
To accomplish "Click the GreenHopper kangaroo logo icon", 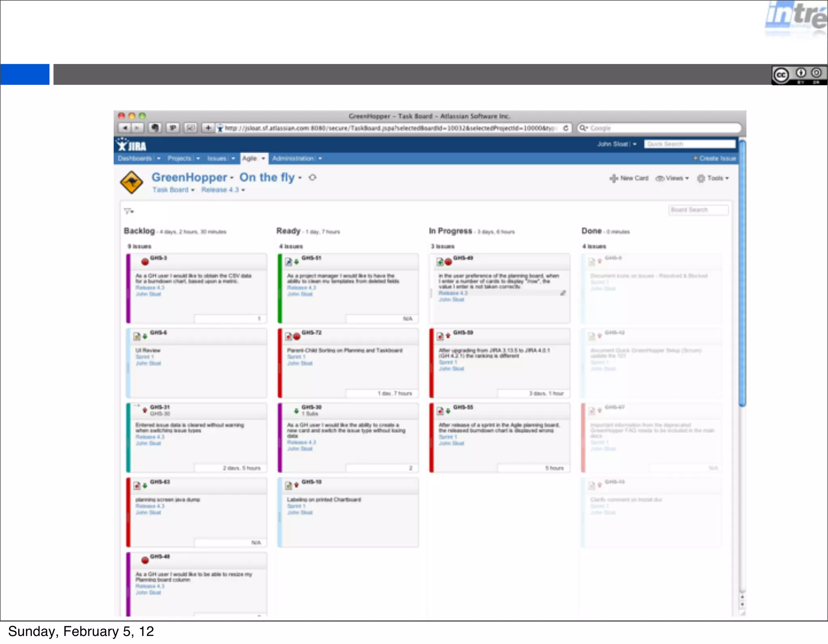I will coord(131,182).
